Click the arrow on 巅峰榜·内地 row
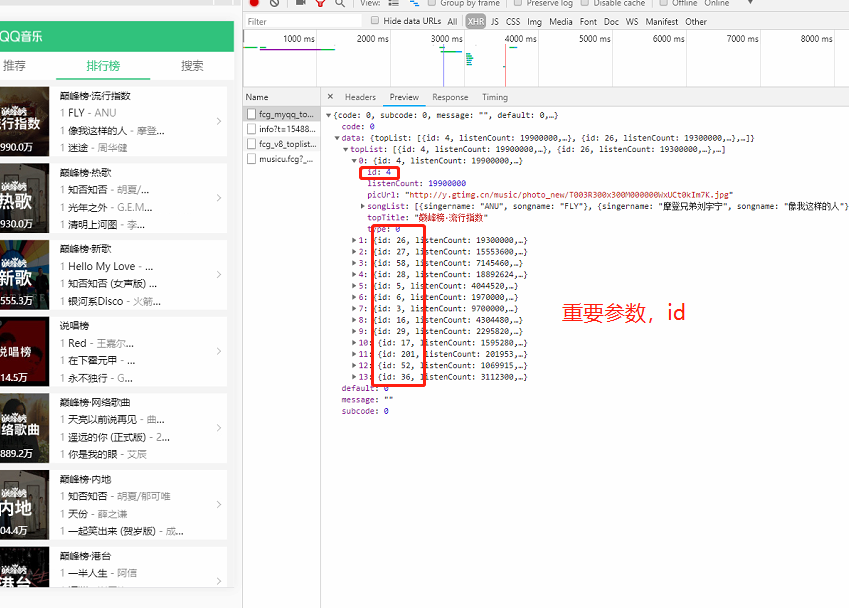 (219, 505)
